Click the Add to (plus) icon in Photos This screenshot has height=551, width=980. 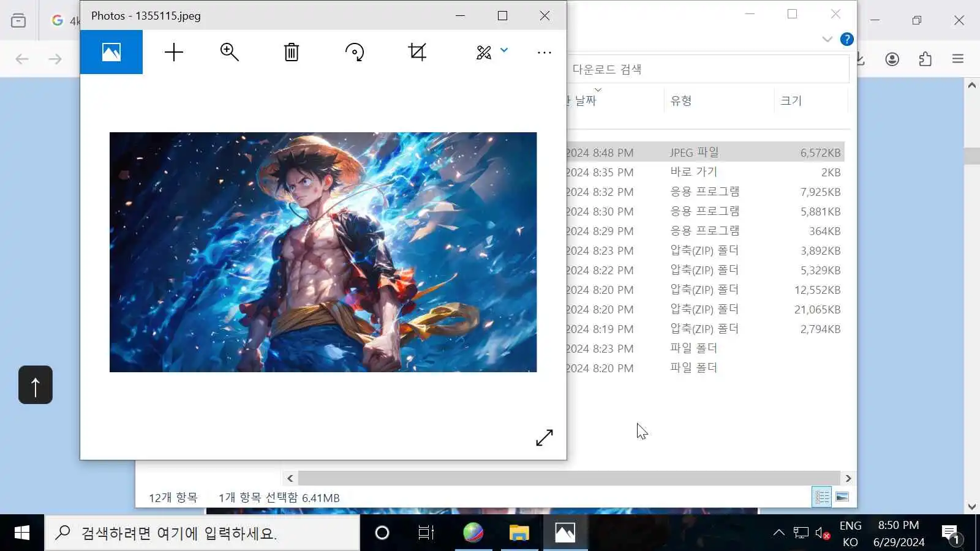174,52
